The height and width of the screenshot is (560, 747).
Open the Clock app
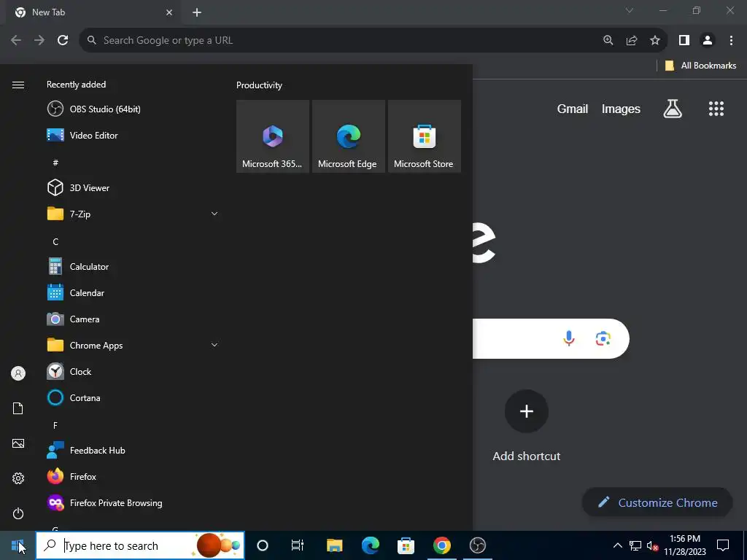tap(133, 371)
